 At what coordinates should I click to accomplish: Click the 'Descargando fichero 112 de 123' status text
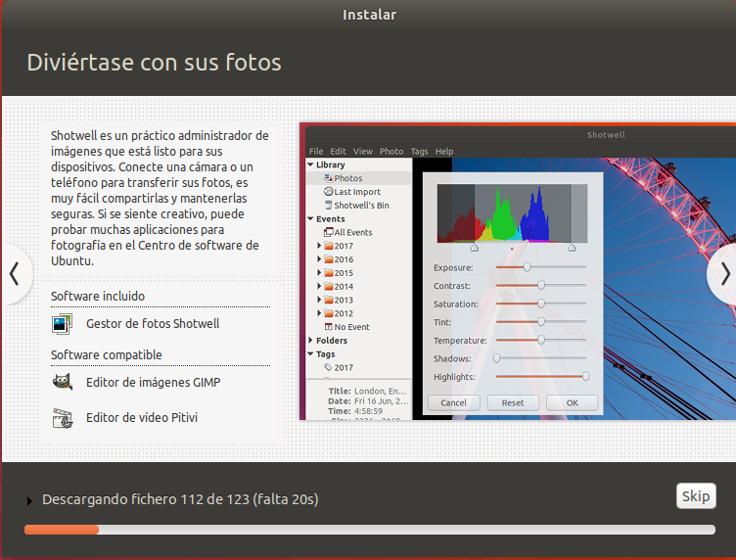coord(180,499)
